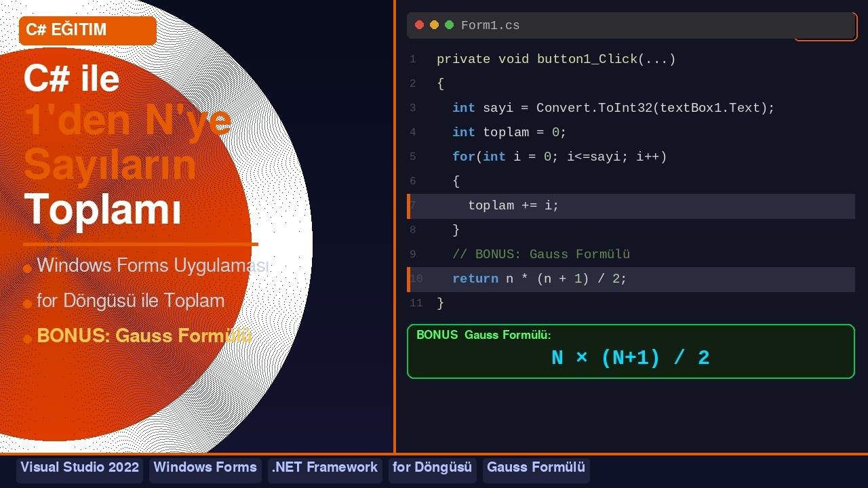The image size is (868, 488).
Task: Click the yellow dot in the code window header
Action: (x=434, y=25)
